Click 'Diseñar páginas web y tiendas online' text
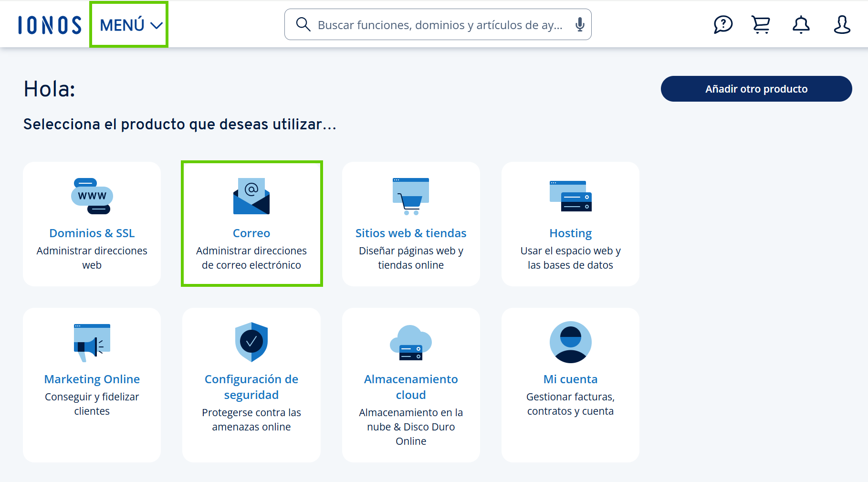Viewport: 868px width, 482px height. click(x=411, y=258)
